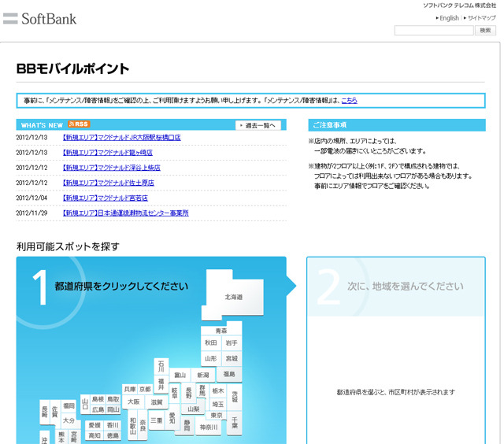Select 岐阜 prefecture tile
The image size is (504, 444).
pyautogui.click(x=175, y=393)
